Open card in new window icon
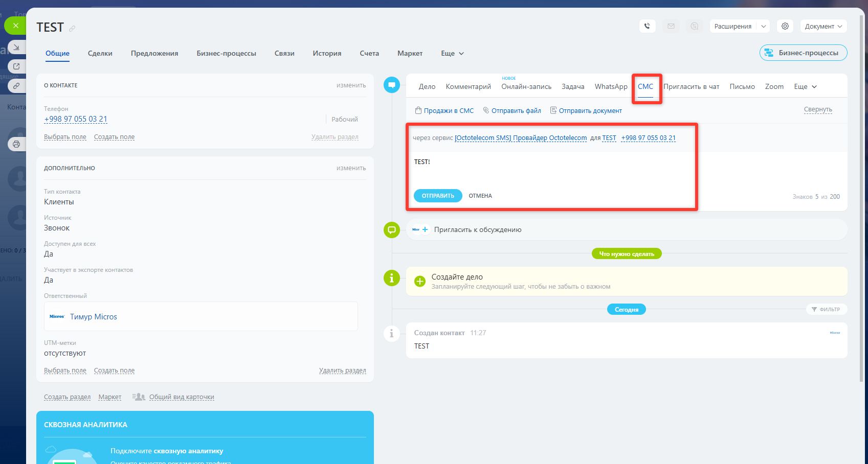This screenshot has height=464, width=868. tap(16, 66)
